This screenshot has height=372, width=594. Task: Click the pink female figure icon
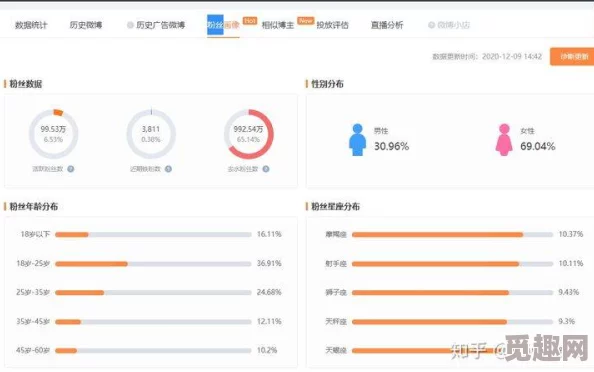coord(504,139)
